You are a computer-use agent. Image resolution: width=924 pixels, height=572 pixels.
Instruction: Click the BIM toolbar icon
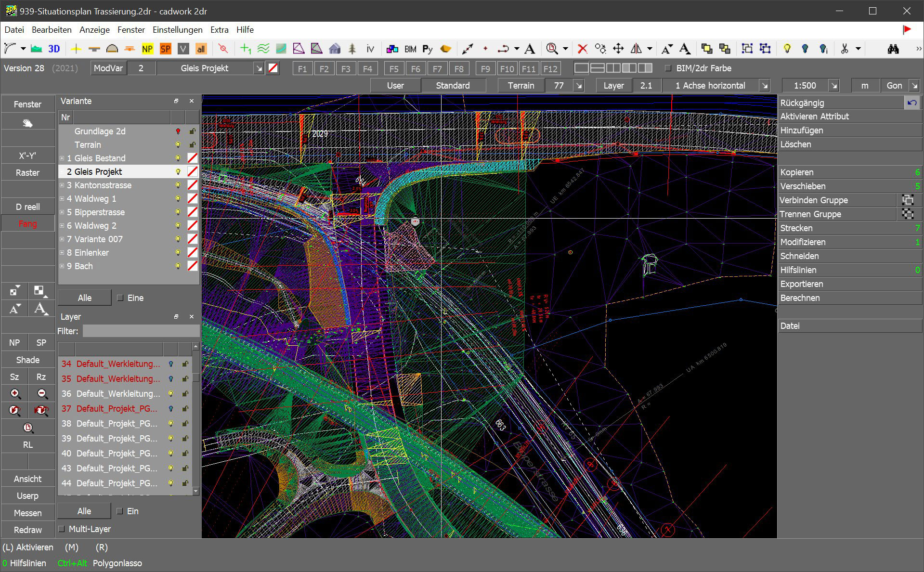(410, 49)
